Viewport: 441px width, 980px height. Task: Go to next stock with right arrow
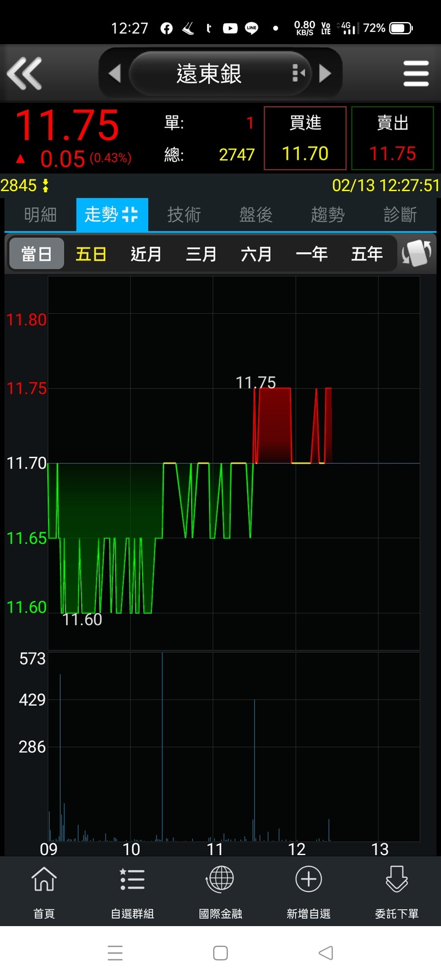325,73
